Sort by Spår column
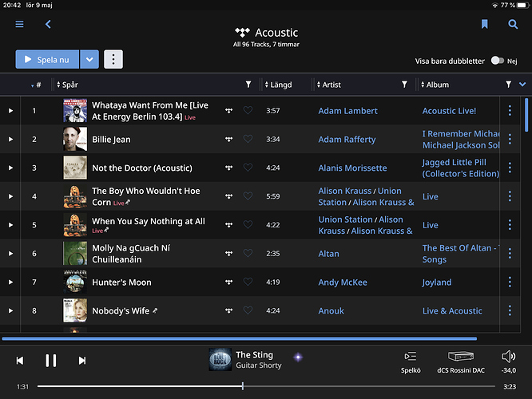 [x=68, y=85]
